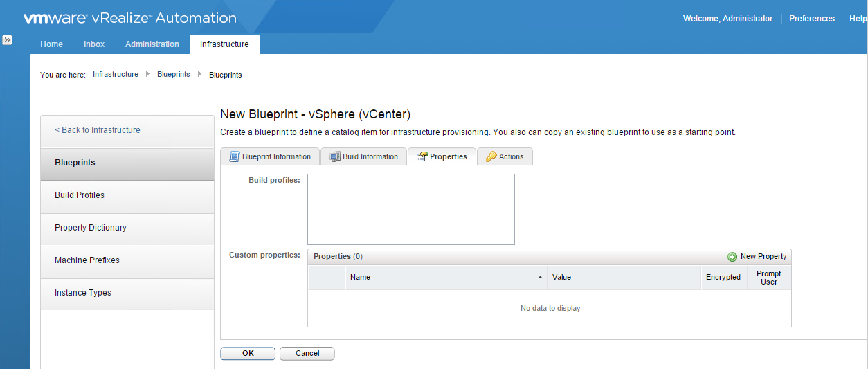Click the Help link in header
868x369 pixels.
[x=858, y=19]
